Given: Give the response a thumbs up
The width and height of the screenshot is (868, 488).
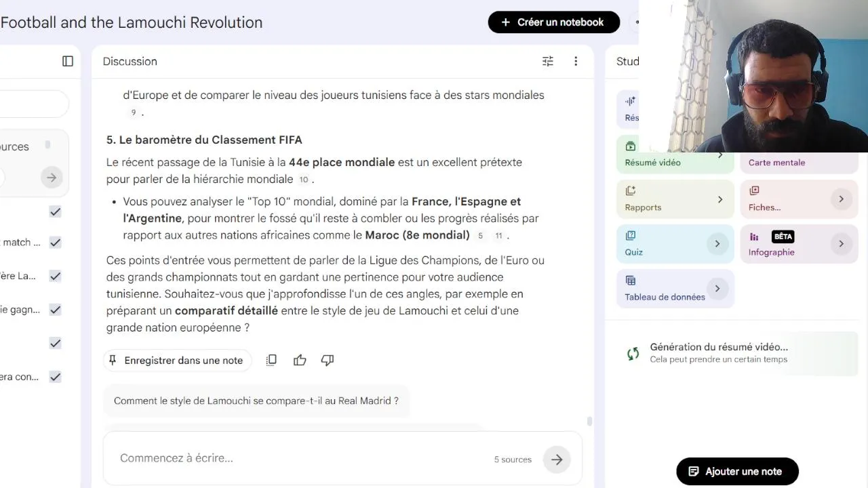Looking at the screenshot, I should [x=300, y=360].
